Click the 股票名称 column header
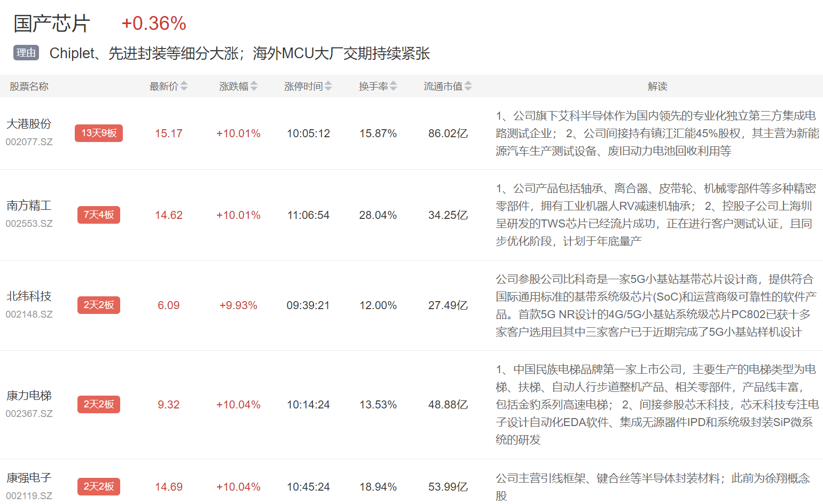Screen dimensions: 823x504 click(x=29, y=86)
